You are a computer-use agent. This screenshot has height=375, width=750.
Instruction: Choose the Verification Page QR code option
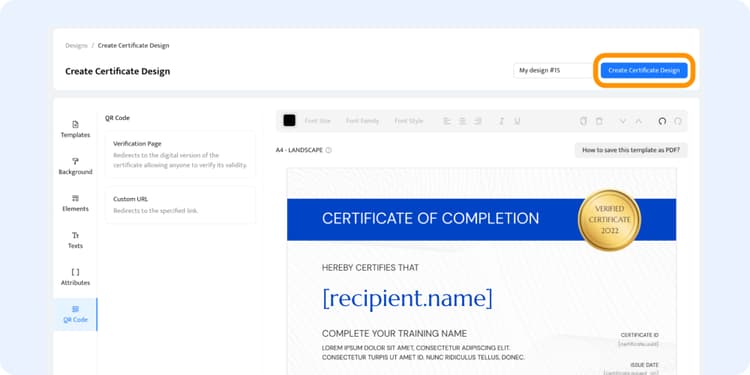180,154
